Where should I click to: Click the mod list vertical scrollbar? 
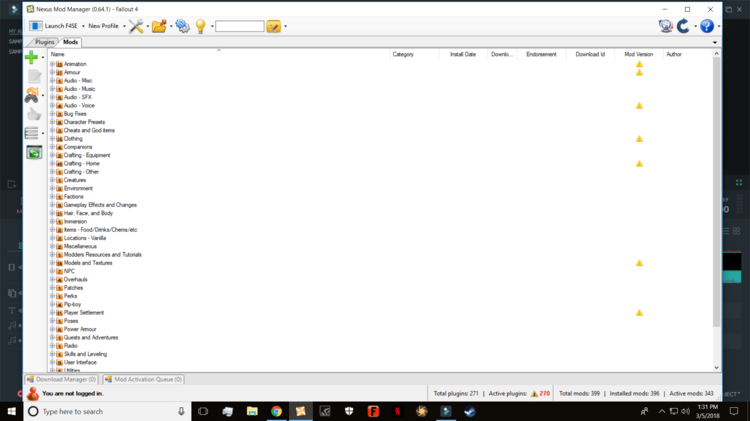coord(716,192)
